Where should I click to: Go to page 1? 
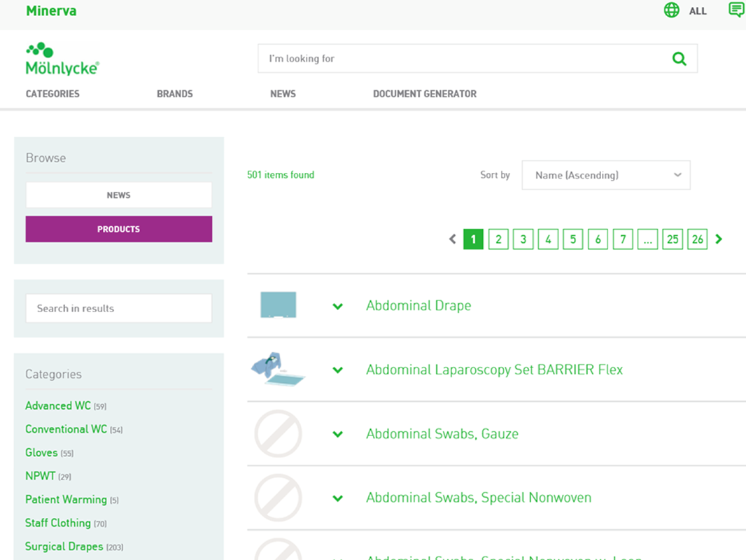tap(473, 239)
